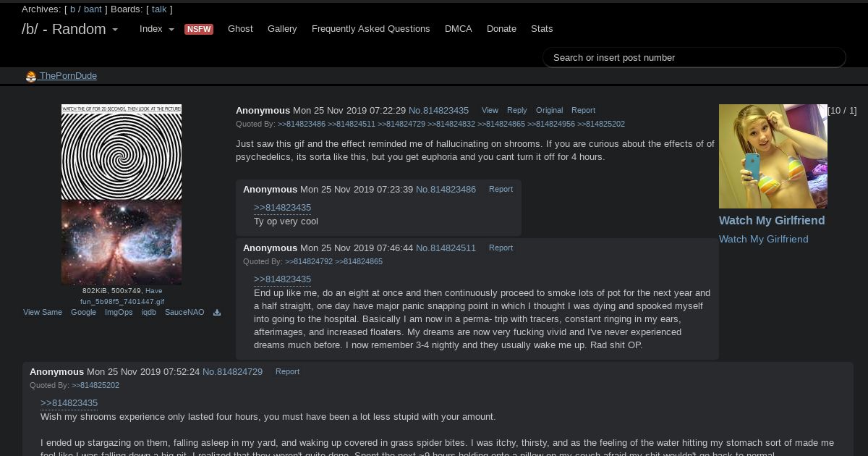Click the ThePornDude text link
The width and height of the screenshot is (868, 456).
(68, 76)
